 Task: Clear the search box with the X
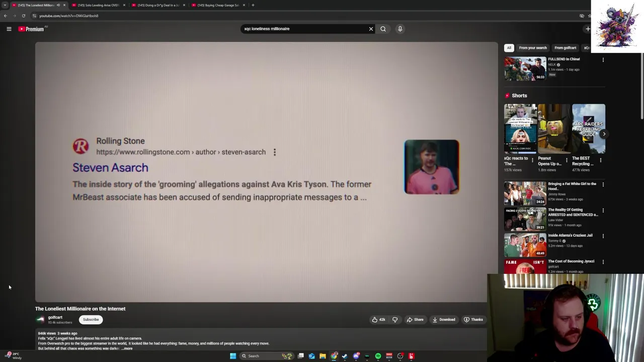[x=371, y=29]
